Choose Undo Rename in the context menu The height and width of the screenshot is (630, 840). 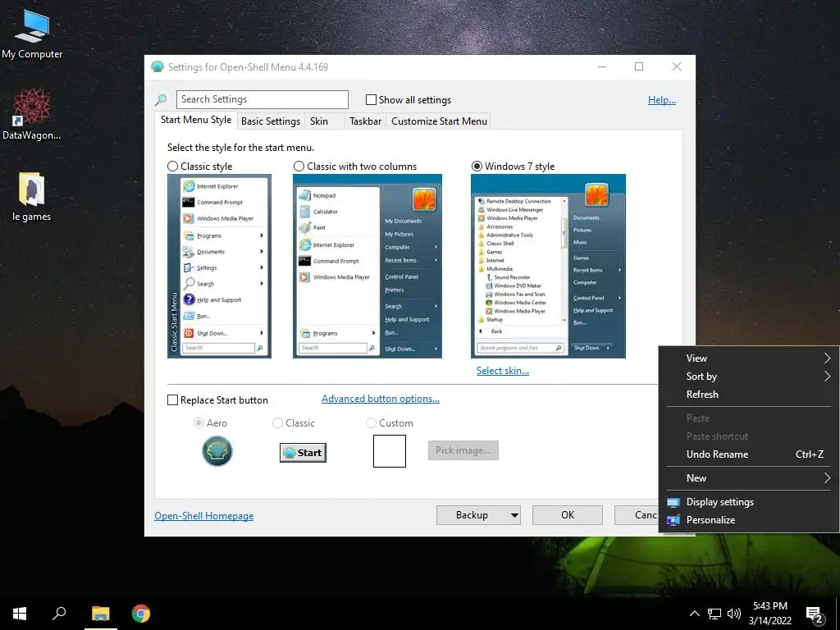click(x=748, y=454)
